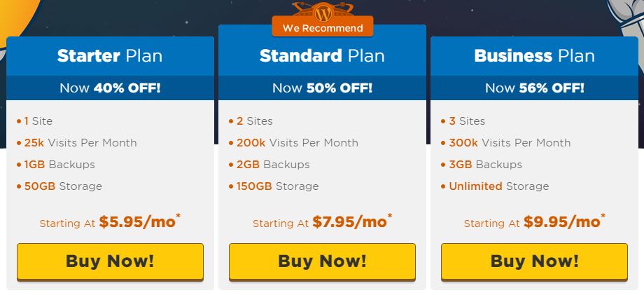644x295 pixels.
Task: Click the 200k Visits Per Month item
Action: [x=297, y=142]
